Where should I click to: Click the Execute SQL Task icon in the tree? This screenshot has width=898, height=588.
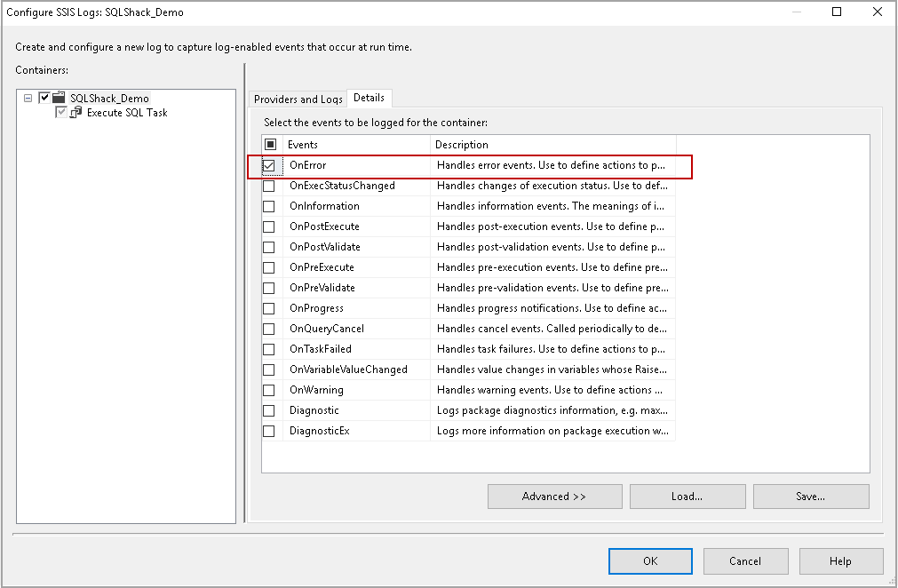coord(75,112)
